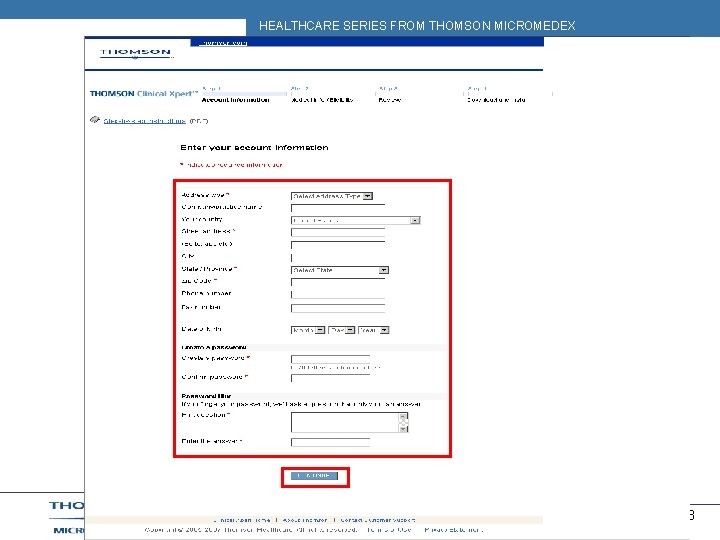Click the 'Healthcare Series from Thomson Micromedex' slide title
Screen dimensions: 720x540
(417, 26)
